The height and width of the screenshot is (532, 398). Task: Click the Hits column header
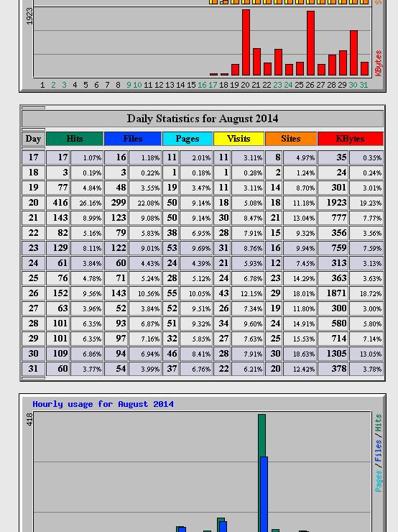(75, 139)
